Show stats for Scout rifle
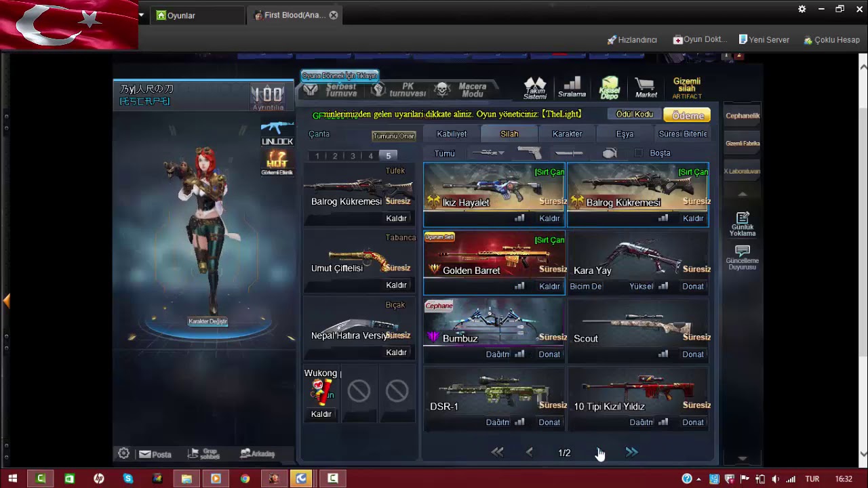Screen dimensions: 868x488 click(663, 354)
